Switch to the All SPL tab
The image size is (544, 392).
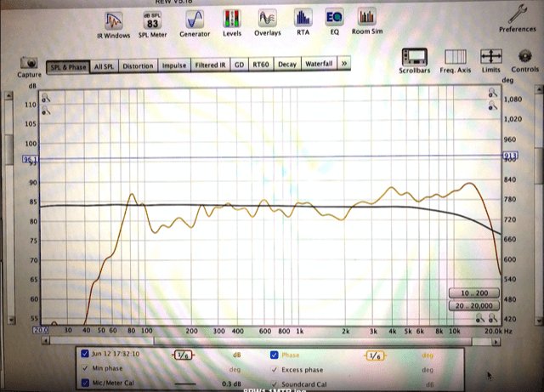pos(104,66)
